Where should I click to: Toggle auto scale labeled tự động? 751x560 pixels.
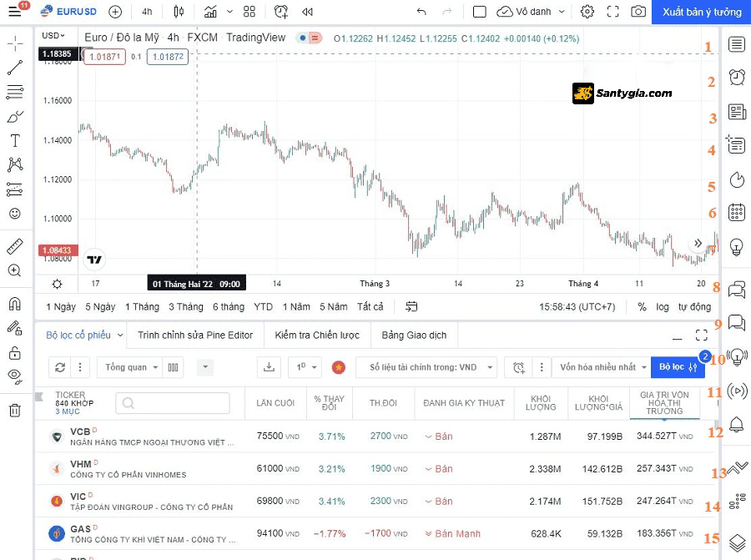694,307
